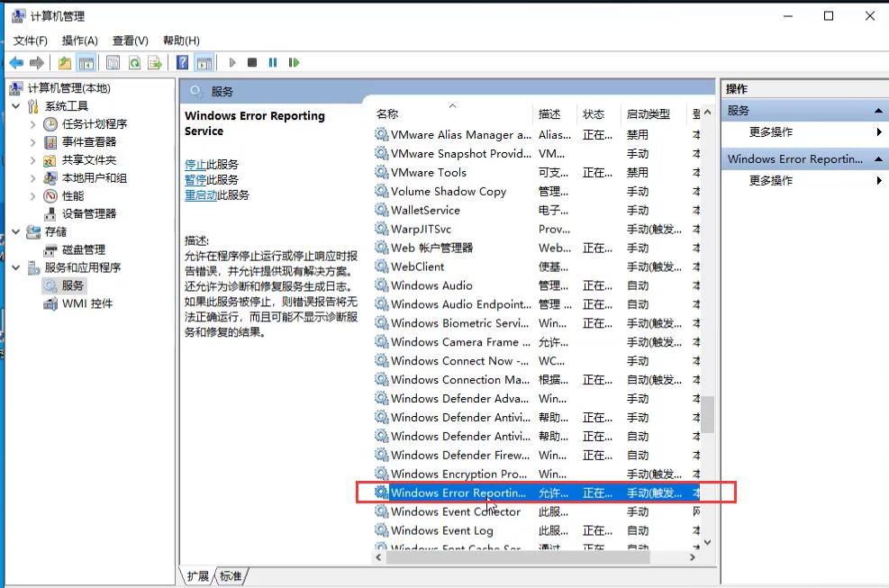Click the restart service toolbar icon
This screenshot has height=588, width=889.
[294, 62]
